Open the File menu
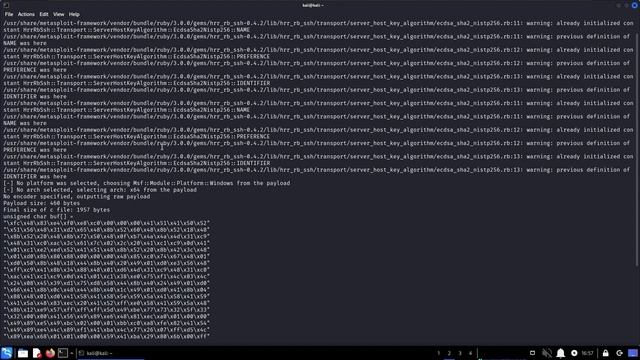 tap(9, 14)
